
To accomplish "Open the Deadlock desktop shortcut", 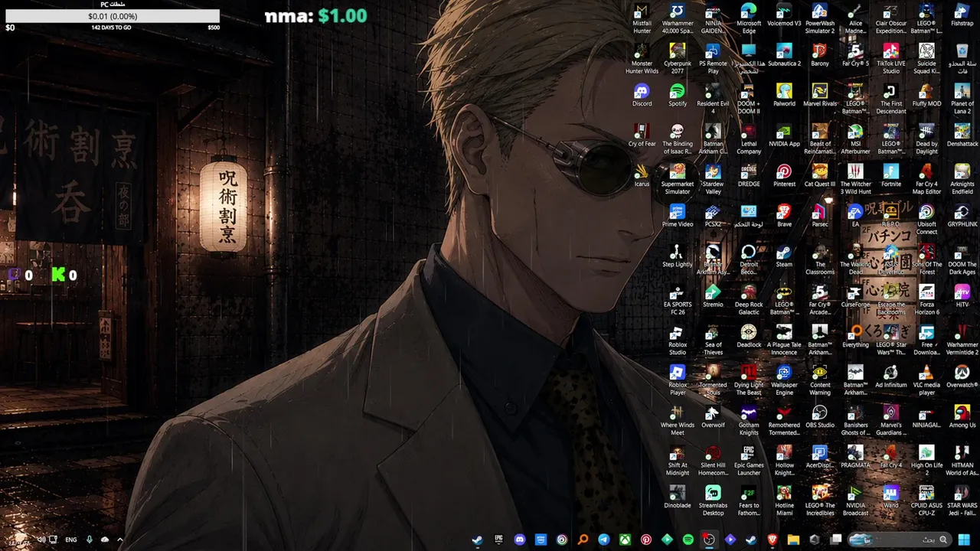I will [749, 336].
